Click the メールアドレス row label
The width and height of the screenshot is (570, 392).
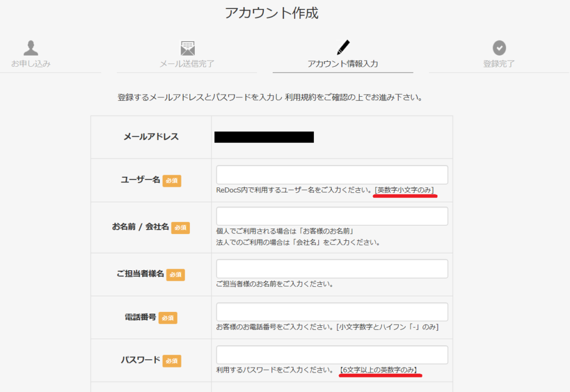151,137
